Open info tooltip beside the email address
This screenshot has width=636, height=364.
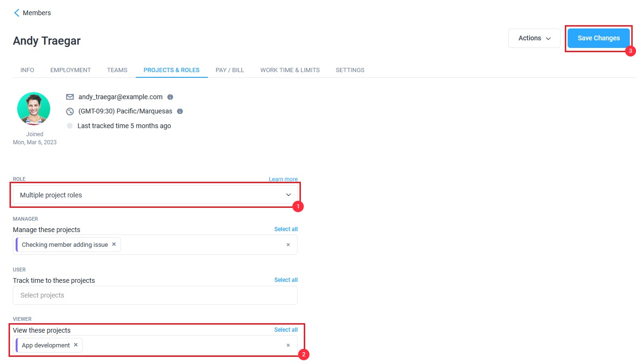170,97
